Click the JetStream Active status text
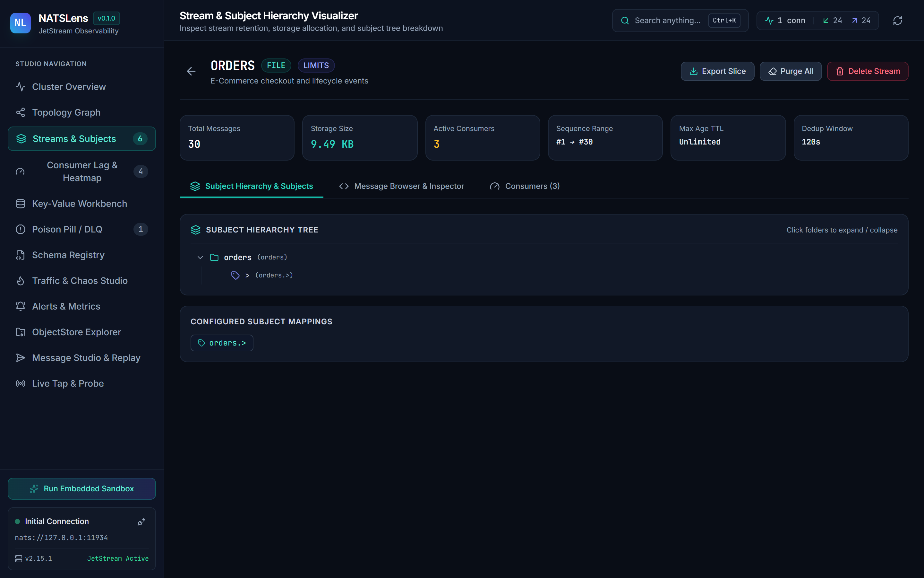 click(118, 558)
